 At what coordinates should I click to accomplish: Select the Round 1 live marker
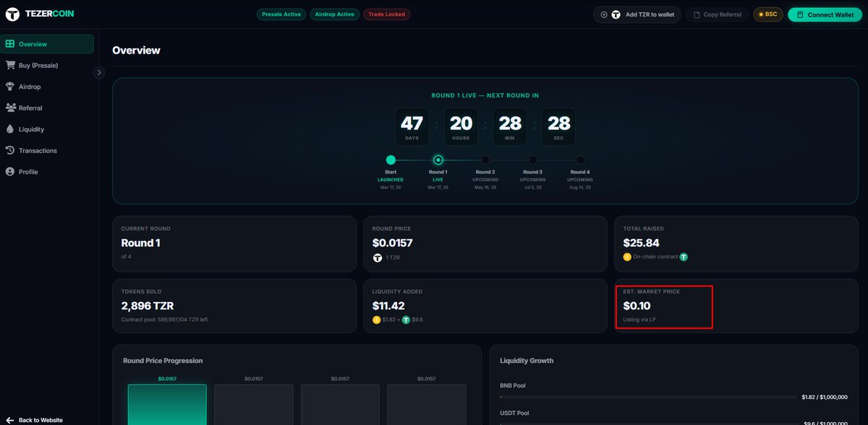438,160
